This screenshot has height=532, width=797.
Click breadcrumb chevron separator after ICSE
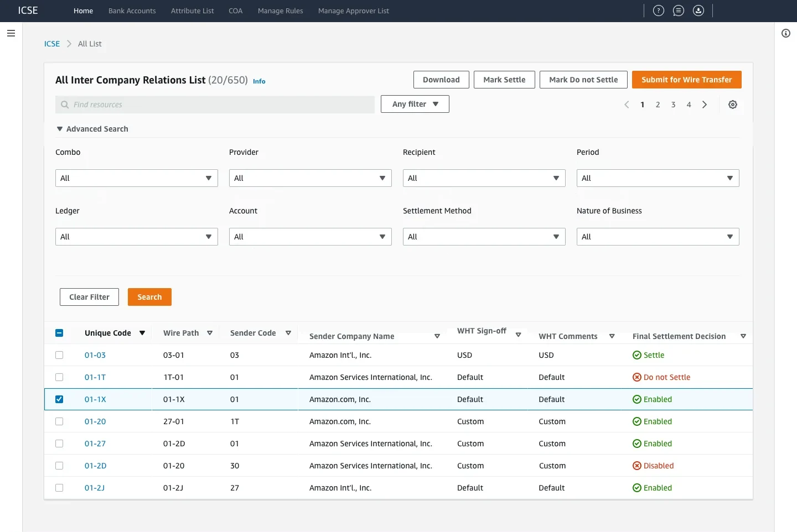click(x=69, y=44)
